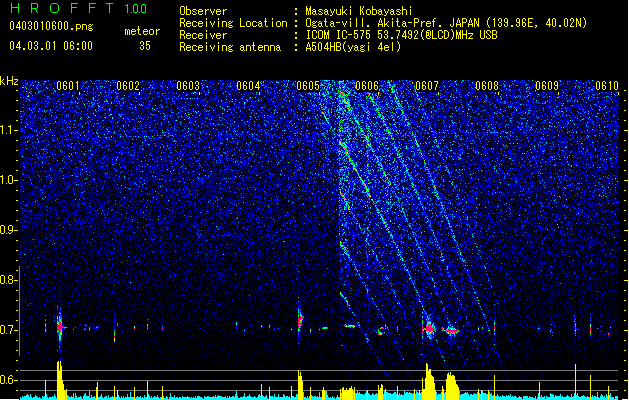Click the date stamp 04.03.01 06:00

tap(51, 46)
